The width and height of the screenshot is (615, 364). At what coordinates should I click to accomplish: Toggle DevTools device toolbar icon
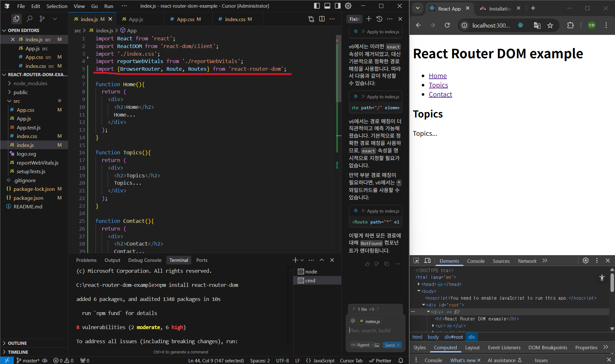pos(428,261)
